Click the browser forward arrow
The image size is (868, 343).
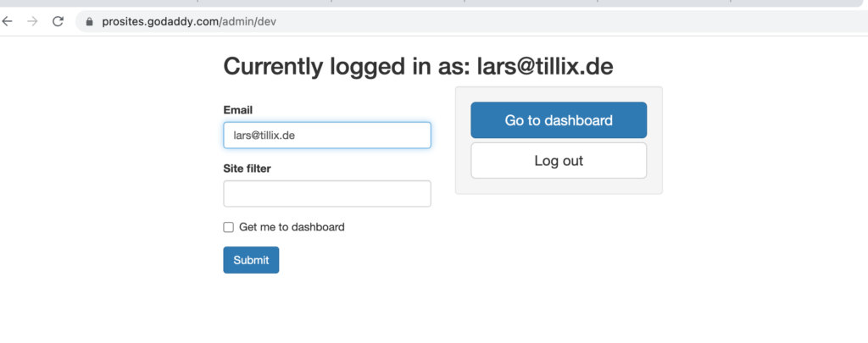[32, 22]
